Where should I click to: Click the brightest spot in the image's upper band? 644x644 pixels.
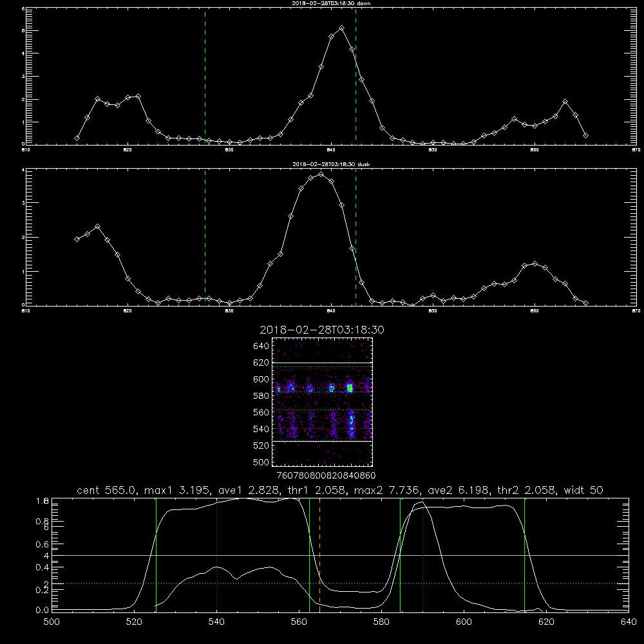350,388
